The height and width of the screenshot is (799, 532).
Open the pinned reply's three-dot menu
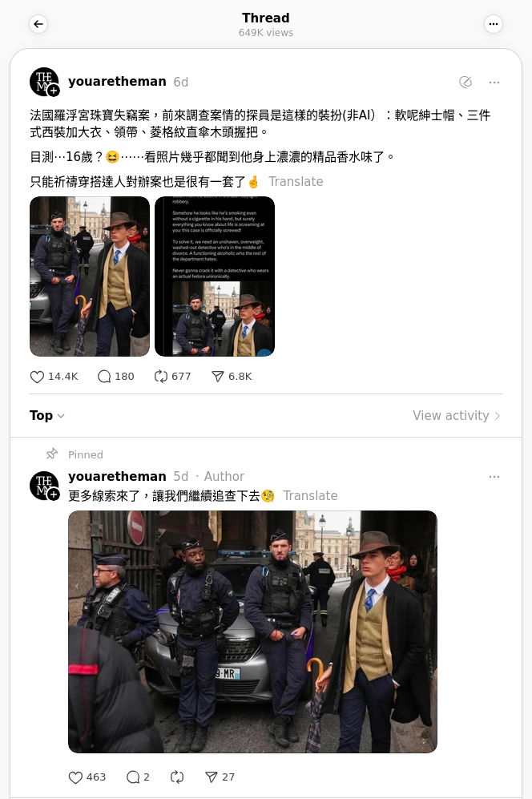[494, 477]
